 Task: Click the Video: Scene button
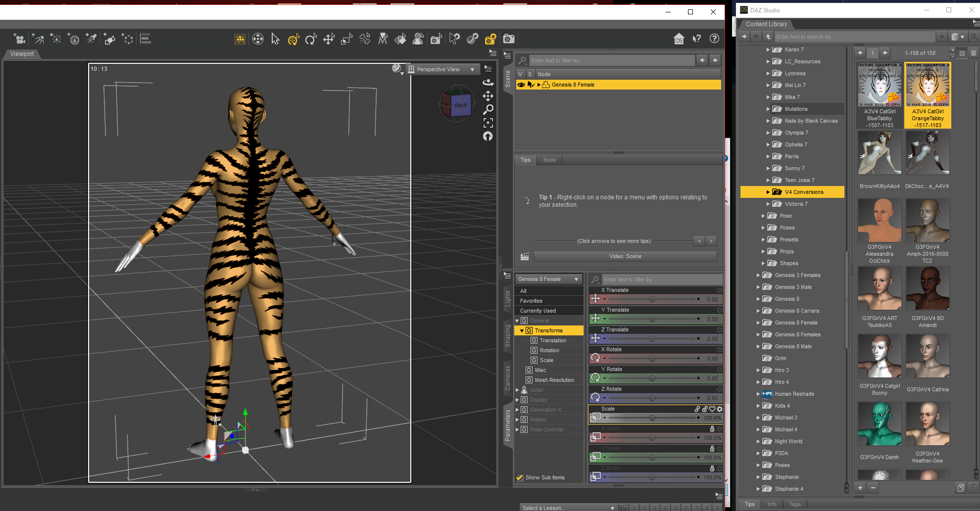pos(625,256)
